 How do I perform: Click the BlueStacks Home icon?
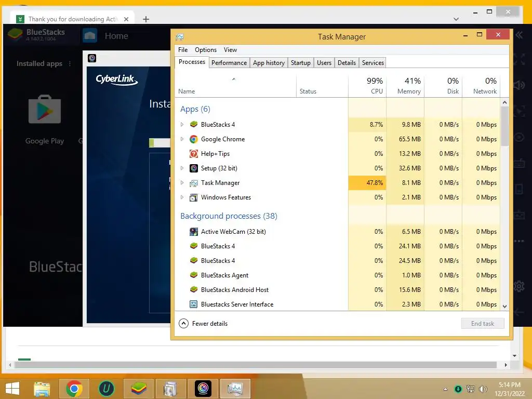[x=90, y=36]
